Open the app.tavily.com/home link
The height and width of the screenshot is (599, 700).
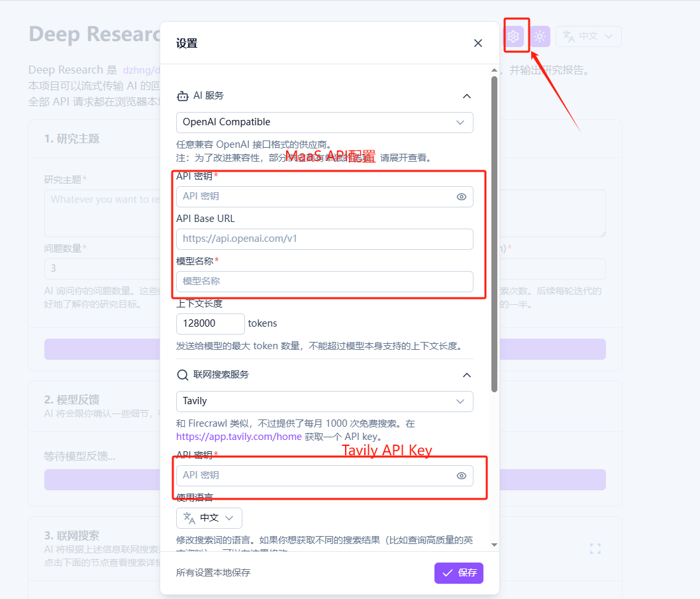(239, 437)
